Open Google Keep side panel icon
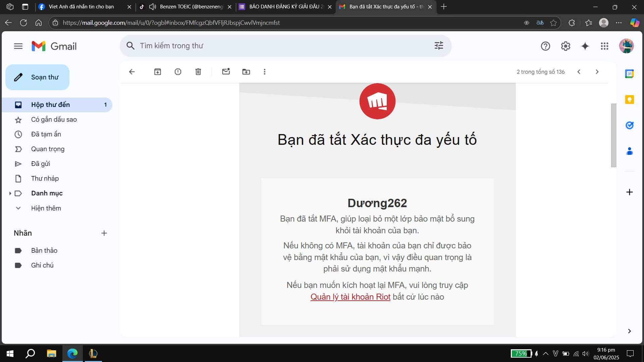Image resolution: width=644 pixels, height=362 pixels. click(630, 100)
